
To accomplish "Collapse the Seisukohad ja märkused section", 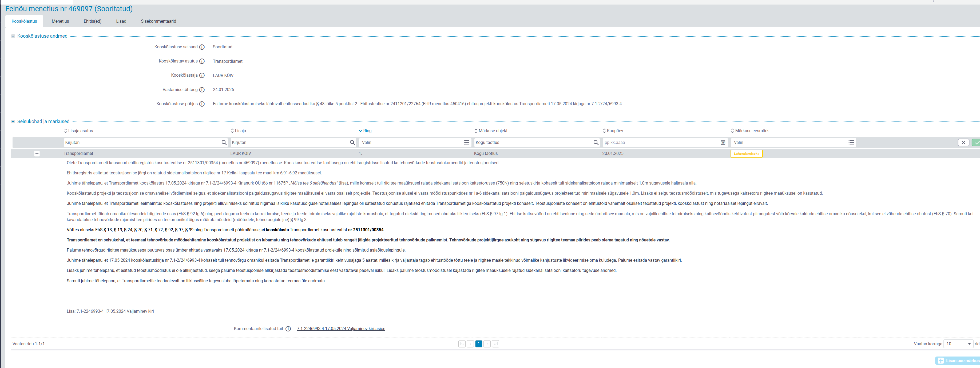I will (13, 122).
